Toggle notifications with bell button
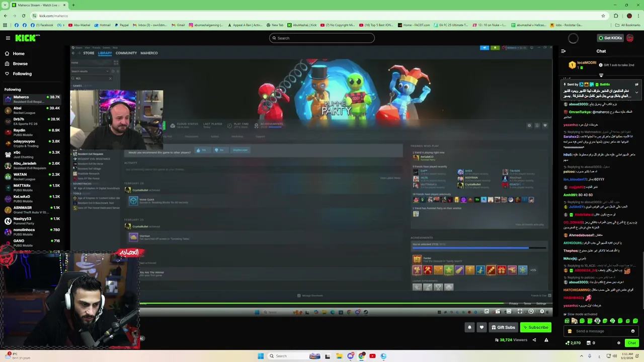Viewport: 644px width, 362px height. click(469, 327)
